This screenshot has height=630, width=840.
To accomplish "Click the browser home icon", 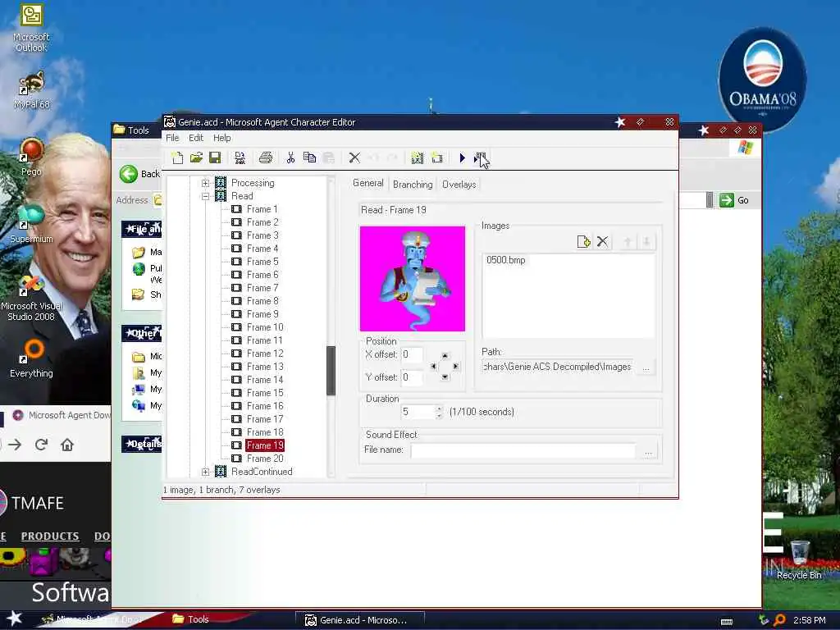I will 67,445.
